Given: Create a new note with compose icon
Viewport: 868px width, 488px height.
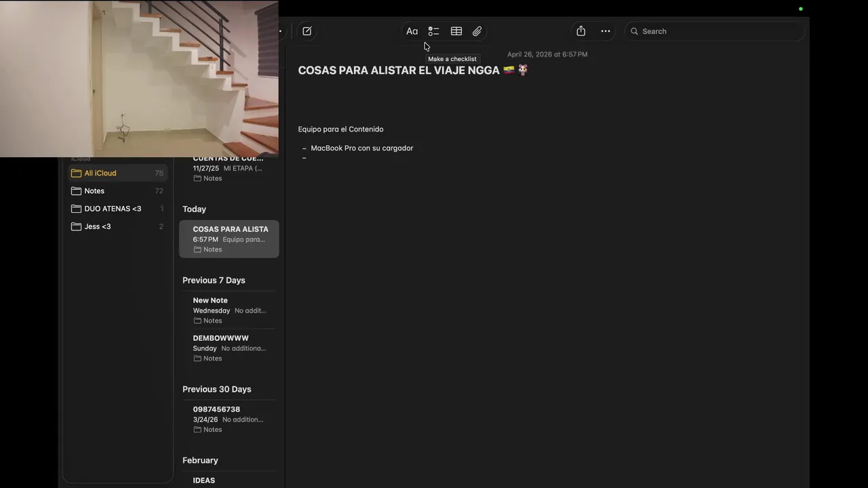Looking at the screenshot, I should click(307, 31).
